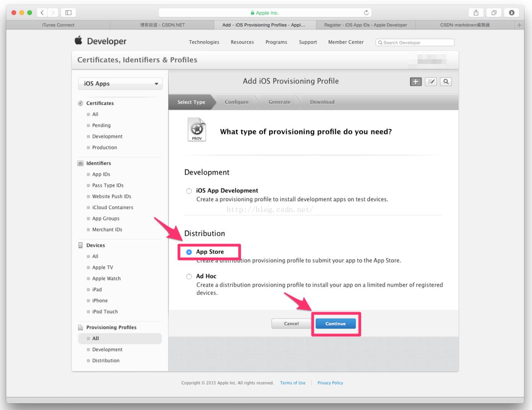Switch to the iTunes Connect tab
532x410 pixels.
click(58, 25)
